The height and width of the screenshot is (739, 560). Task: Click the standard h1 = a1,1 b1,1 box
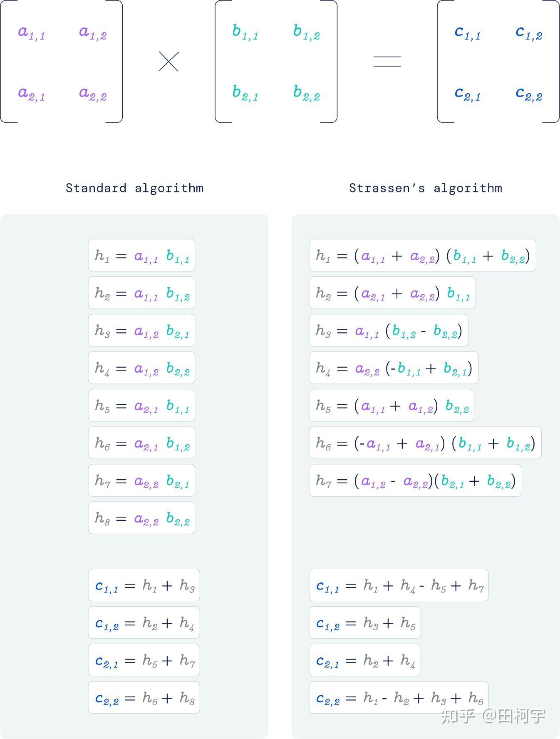(141, 255)
